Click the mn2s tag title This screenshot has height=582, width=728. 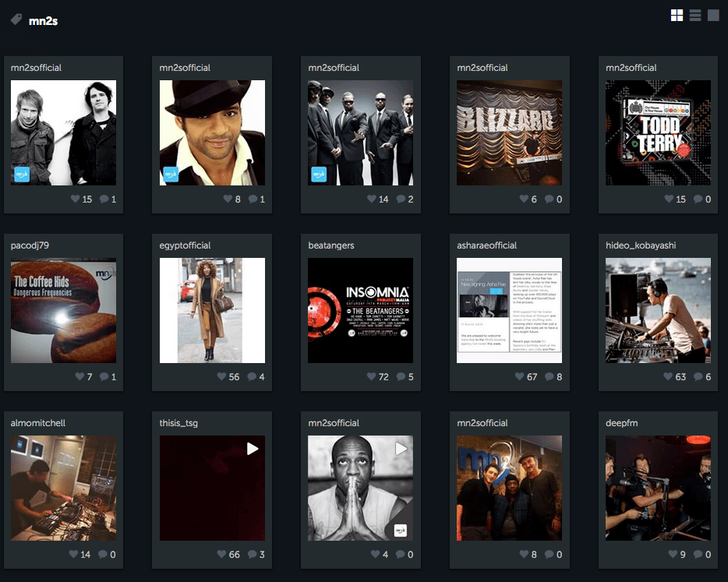tap(43, 21)
